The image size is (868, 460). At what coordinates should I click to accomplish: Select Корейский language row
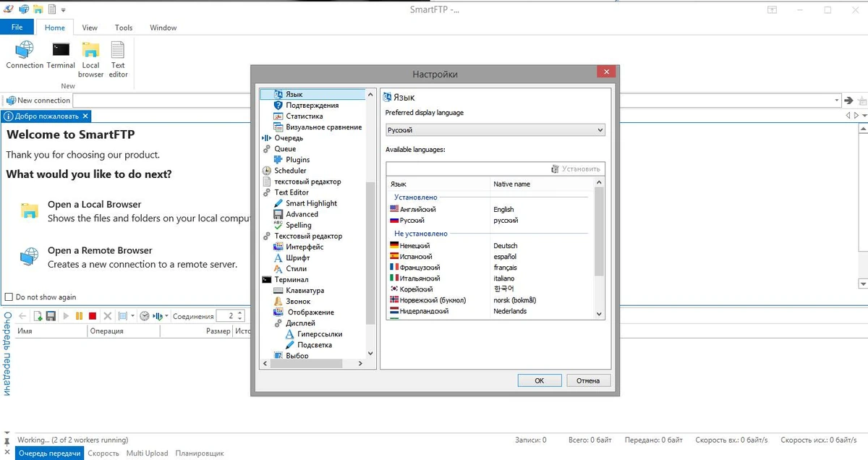(x=490, y=289)
